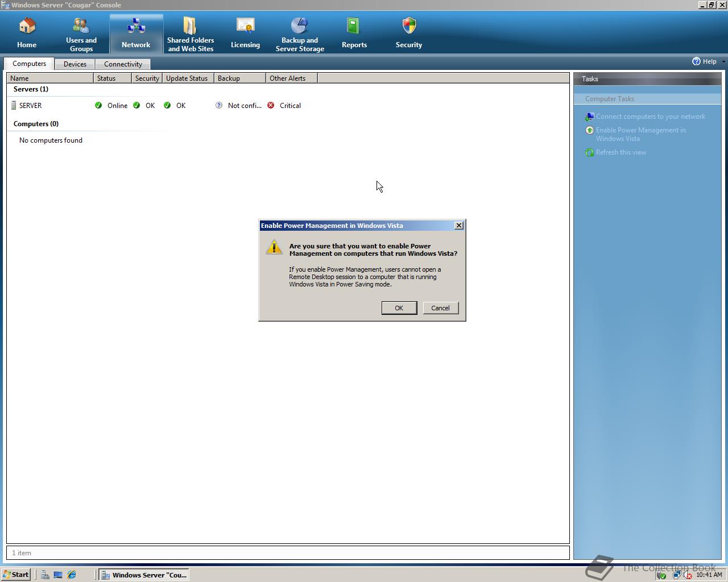Screen dimensions: 728x582
Task: Click Enable Power Management in Windows Vista link
Action: [x=641, y=134]
